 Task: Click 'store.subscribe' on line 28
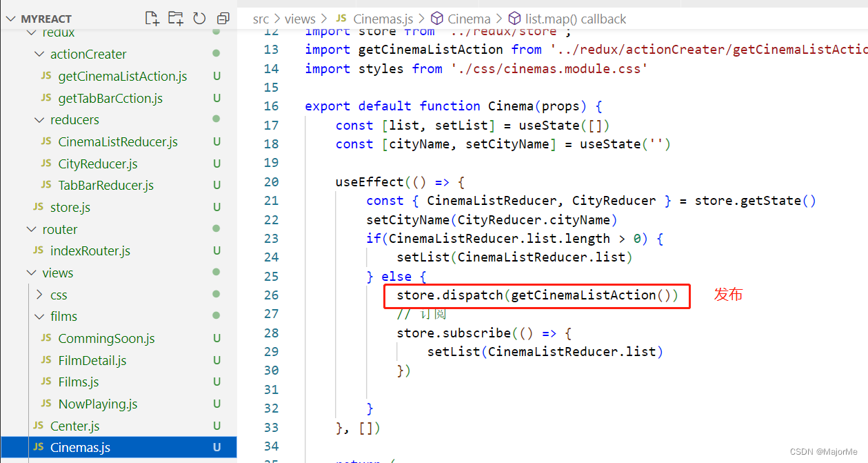coord(454,333)
